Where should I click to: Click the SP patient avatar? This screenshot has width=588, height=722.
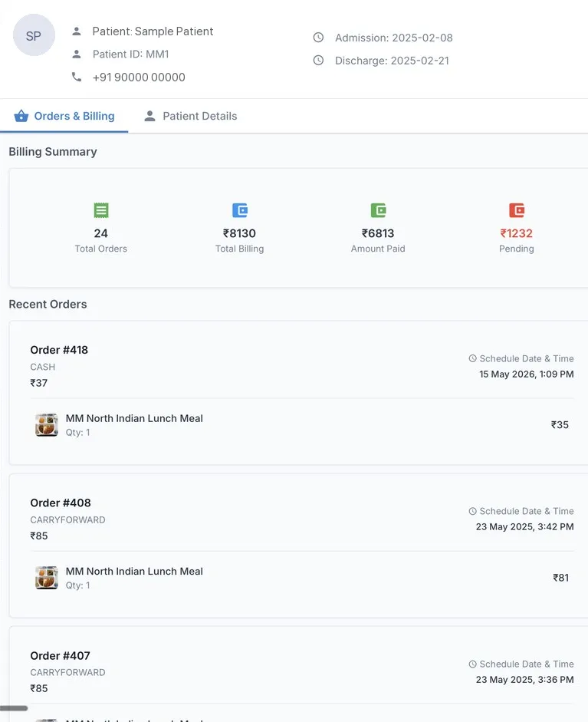click(x=34, y=35)
